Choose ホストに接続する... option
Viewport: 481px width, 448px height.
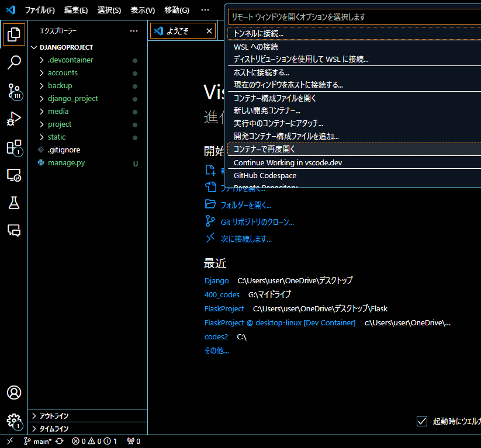click(x=354, y=72)
